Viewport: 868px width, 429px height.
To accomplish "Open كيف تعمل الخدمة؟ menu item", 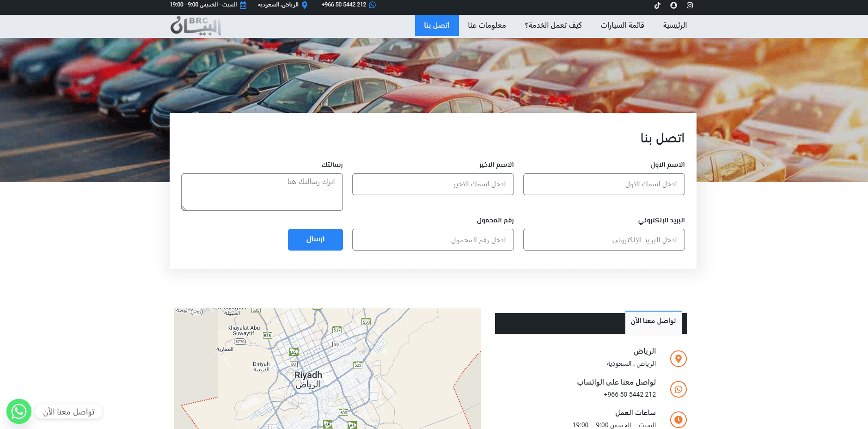I will point(553,25).
